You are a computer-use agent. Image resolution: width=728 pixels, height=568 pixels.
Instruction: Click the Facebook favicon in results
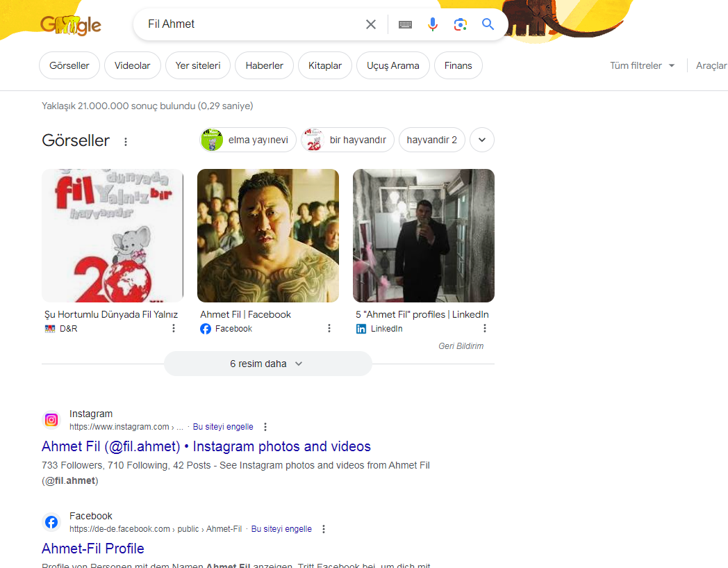pyautogui.click(x=51, y=522)
